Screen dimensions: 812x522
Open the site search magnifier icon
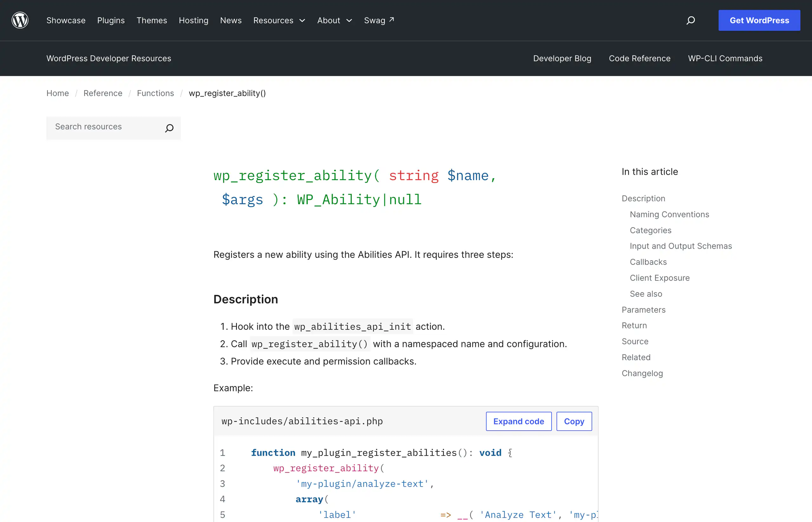click(691, 20)
